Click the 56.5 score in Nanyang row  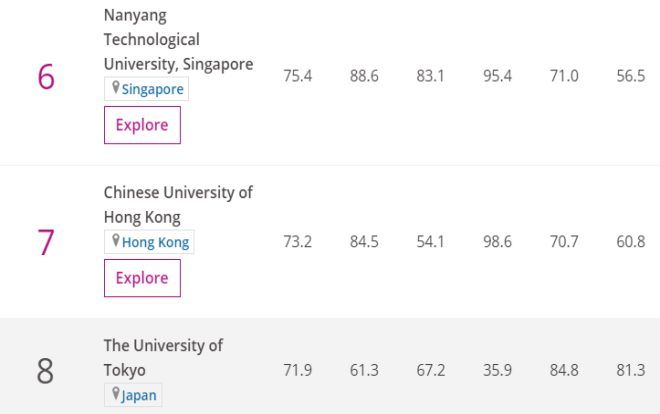[630, 77]
